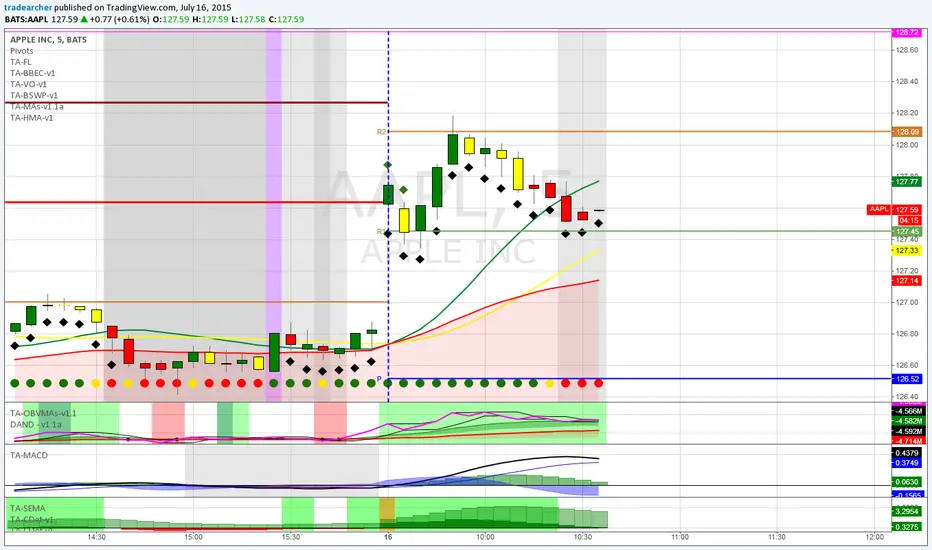The image size is (932, 550).
Task: Click the yellow 127.33 price tag
Action: [x=907, y=251]
